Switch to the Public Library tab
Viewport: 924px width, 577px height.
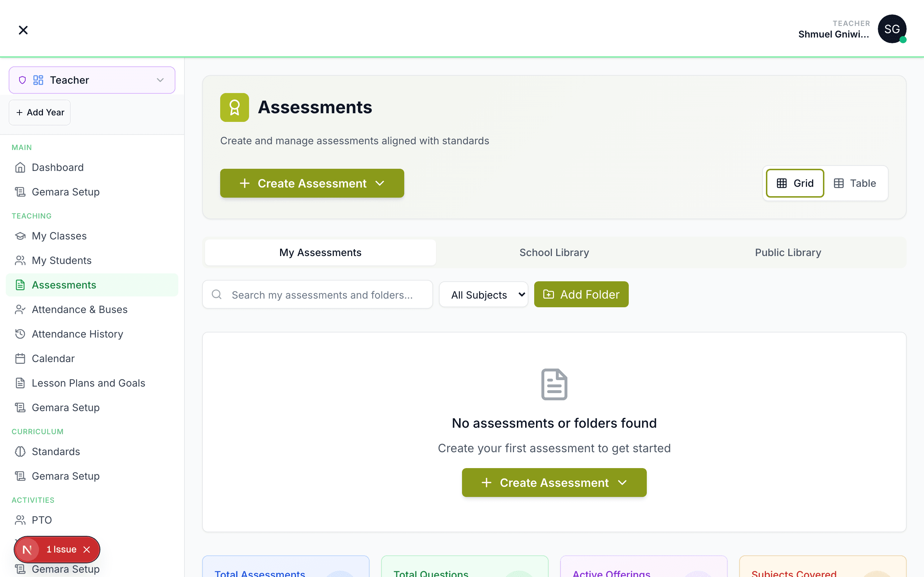tap(788, 252)
